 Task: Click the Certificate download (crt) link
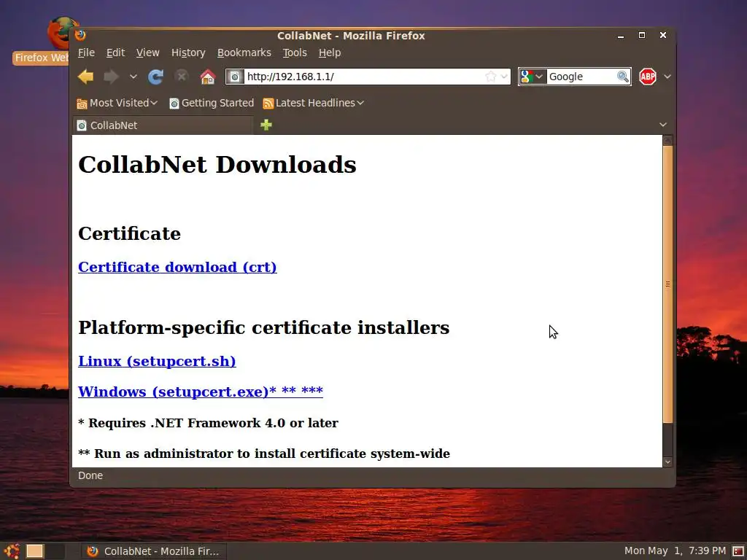(x=177, y=267)
